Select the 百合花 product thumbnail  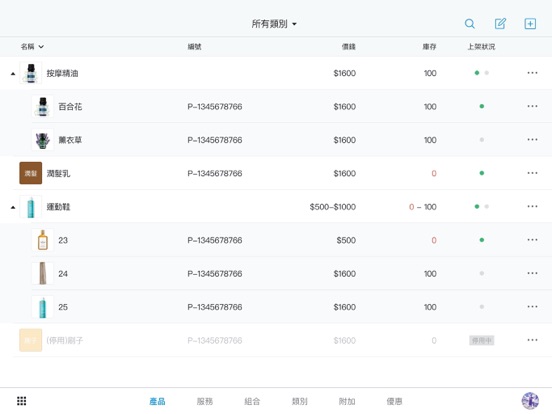(x=43, y=107)
